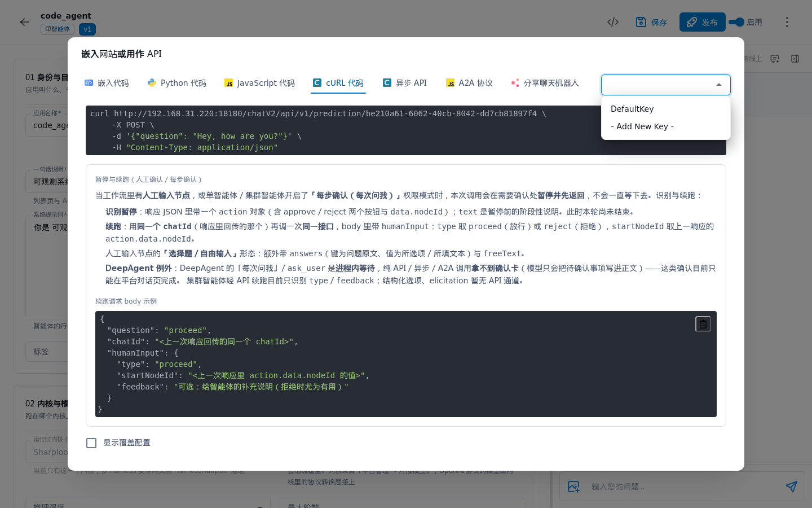
Task: Toggle the side panel layout icon
Action: 795,59
